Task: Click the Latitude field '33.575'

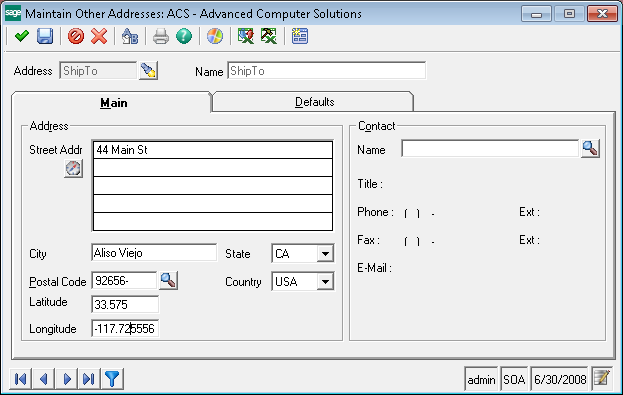Action: click(x=125, y=304)
